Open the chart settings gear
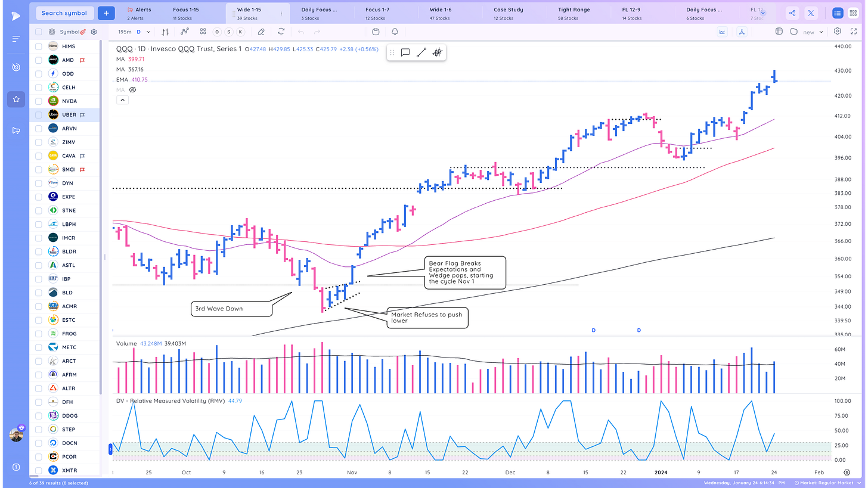 (838, 32)
